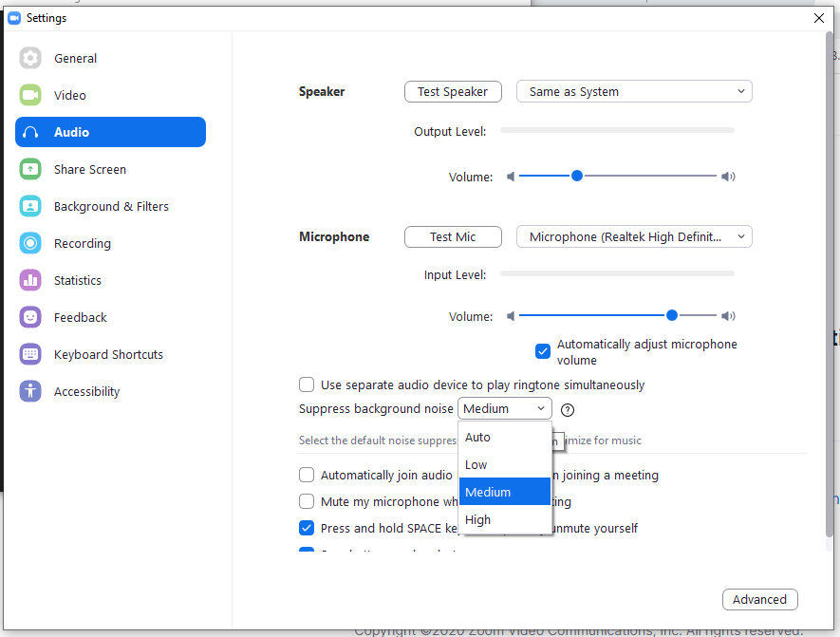Screen dimensions: 840x637
Task: Click the Statistics bar chart icon
Action: point(30,280)
